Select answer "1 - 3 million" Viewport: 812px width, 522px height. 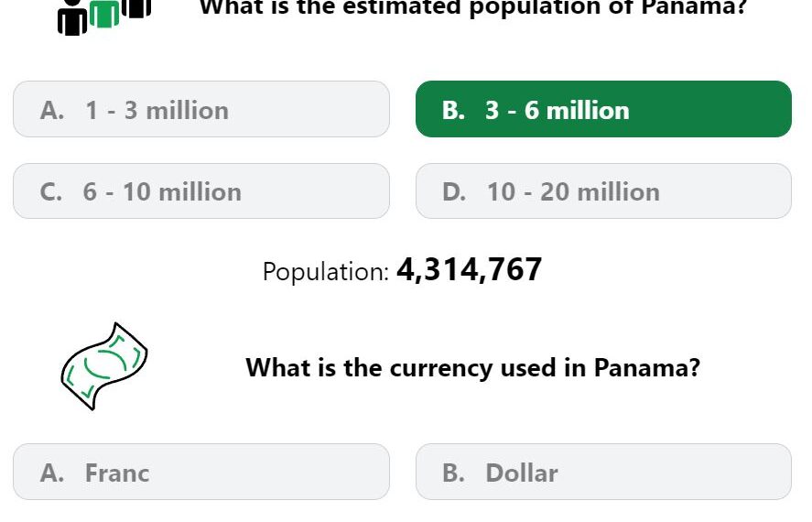201,110
